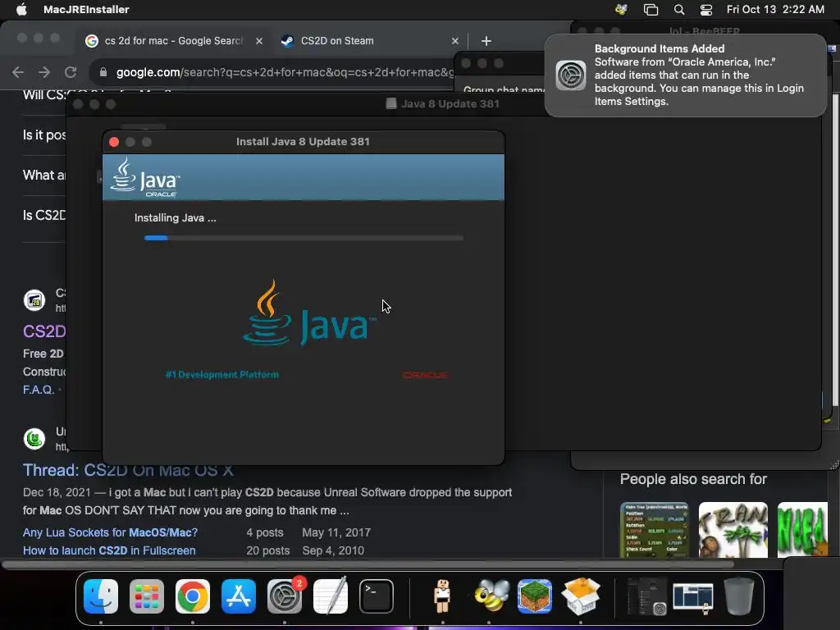The height and width of the screenshot is (630, 840).
Task: Open the green graffiti search thumbnail
Action: (x=802, y=530)
